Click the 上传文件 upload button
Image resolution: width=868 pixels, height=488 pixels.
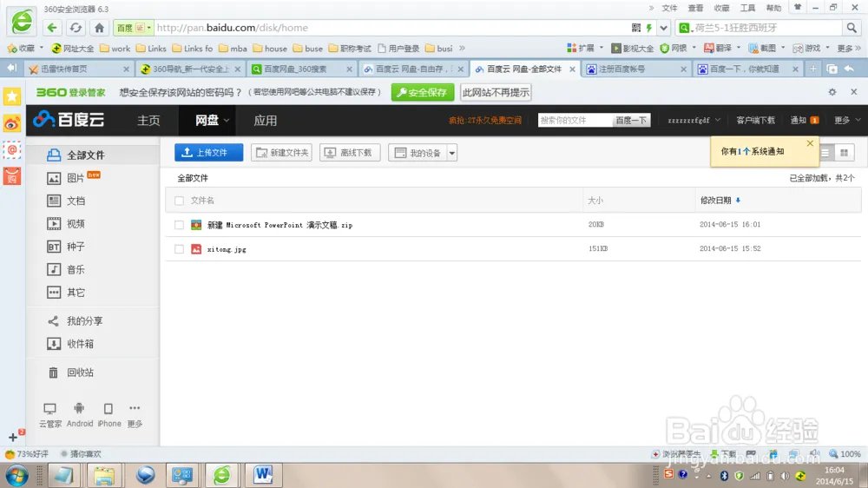208,153
